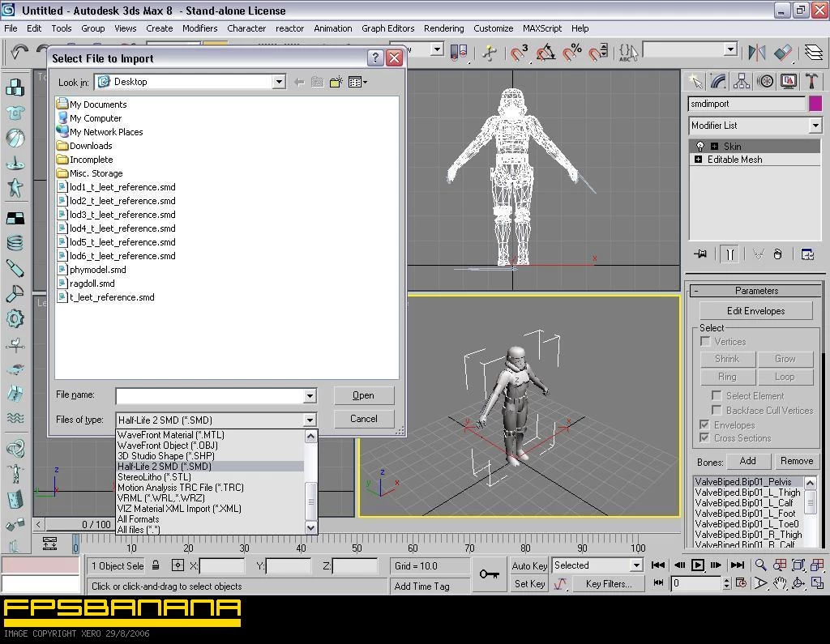Click Remove modifier trash icon
830x644 pixels.
[x=777, y=254]
